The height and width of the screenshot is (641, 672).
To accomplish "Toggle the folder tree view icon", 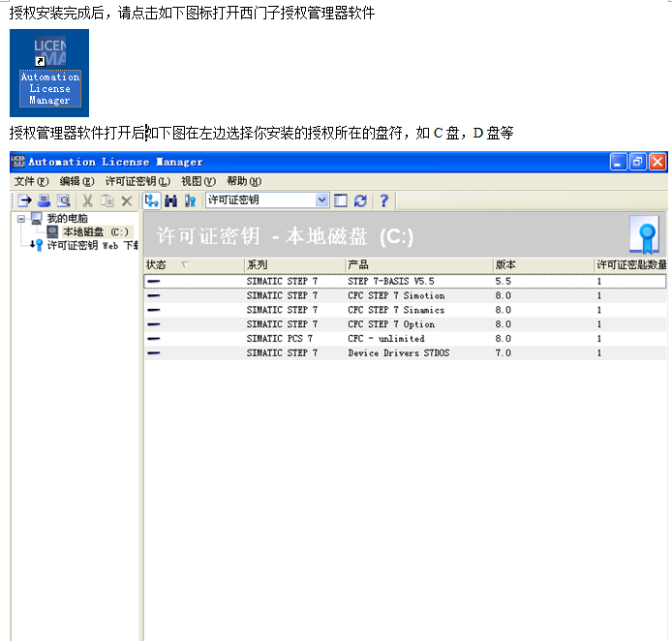I will point(152,200).
